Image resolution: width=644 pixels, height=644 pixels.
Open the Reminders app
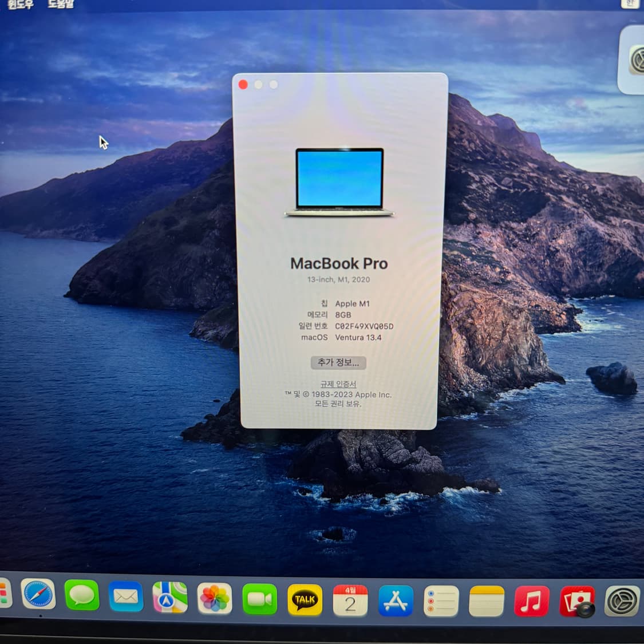pyautogui.click(x=441, y=601)
